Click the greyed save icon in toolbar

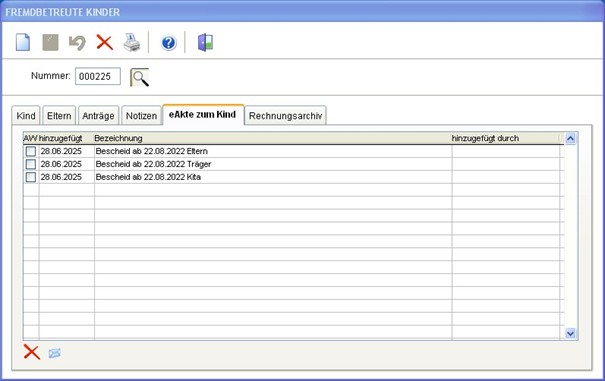[50, 42]
